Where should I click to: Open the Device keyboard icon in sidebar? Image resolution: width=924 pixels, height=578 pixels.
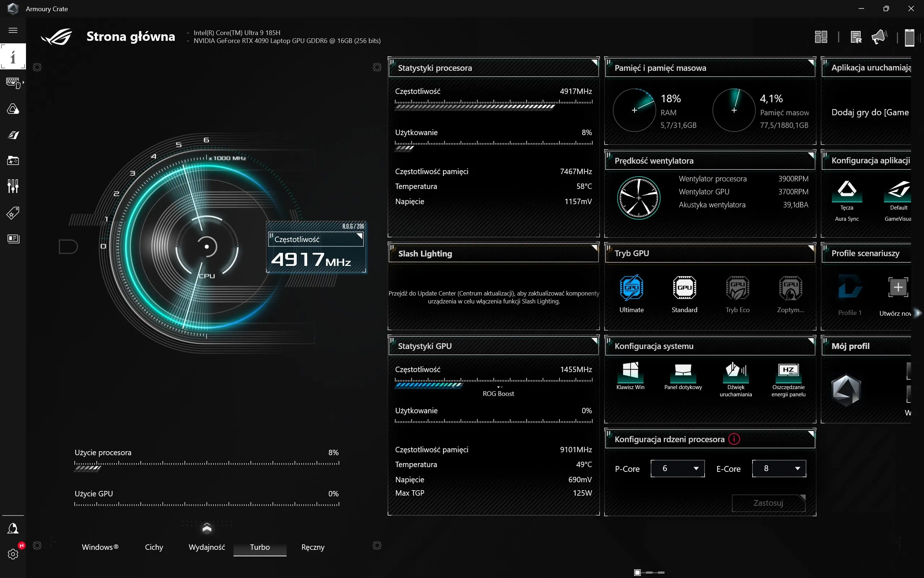(x=14, y=83)
